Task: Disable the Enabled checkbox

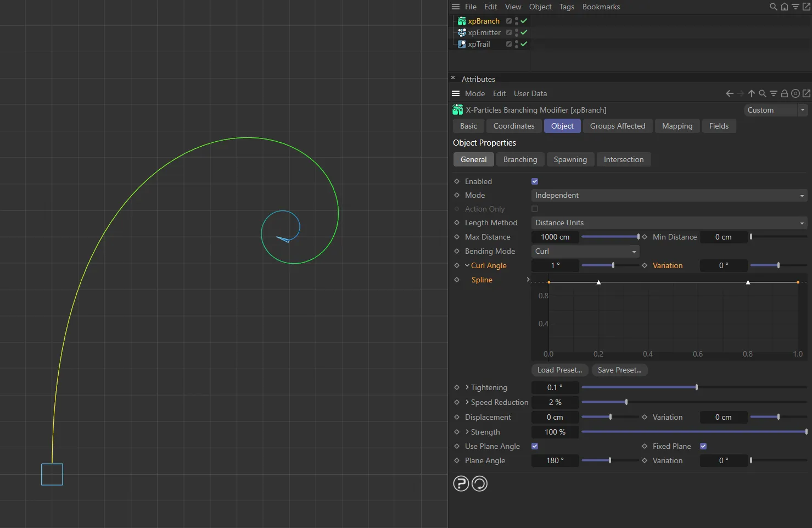Action: point(534,181)
